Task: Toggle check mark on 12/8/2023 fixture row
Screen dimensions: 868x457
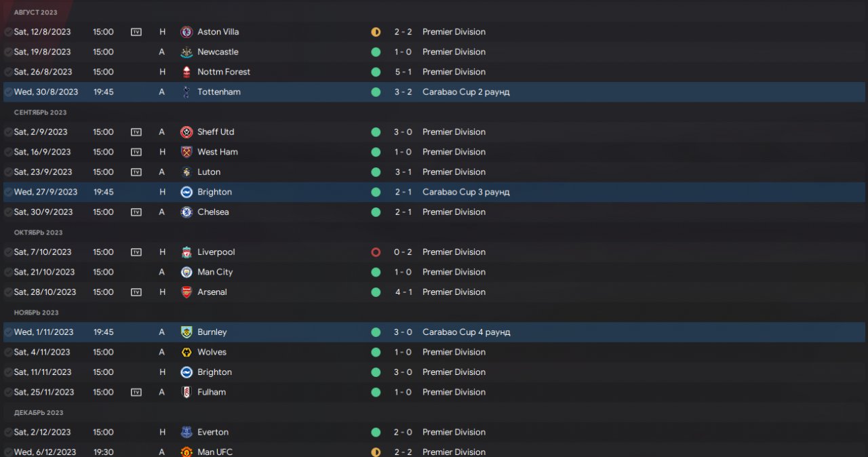Action: pos(8,32)
